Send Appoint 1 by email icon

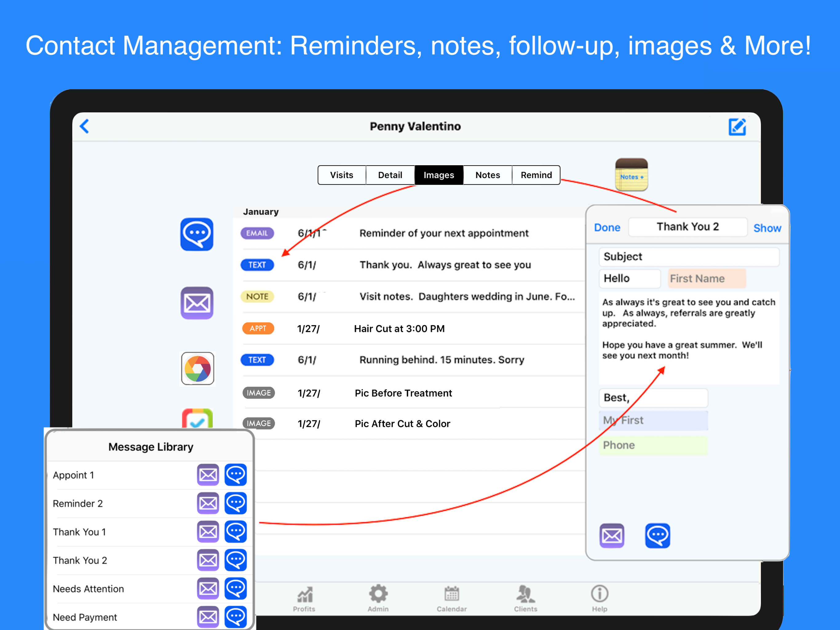click(208, 475)
